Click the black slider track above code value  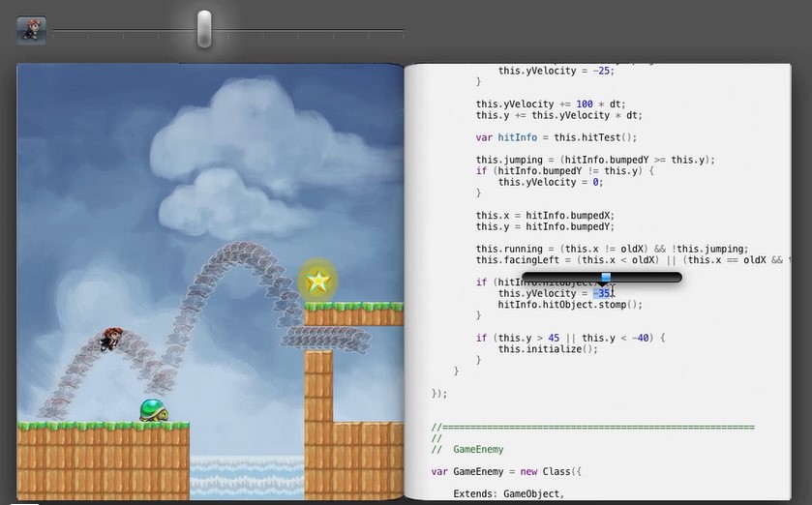[602, 278]
